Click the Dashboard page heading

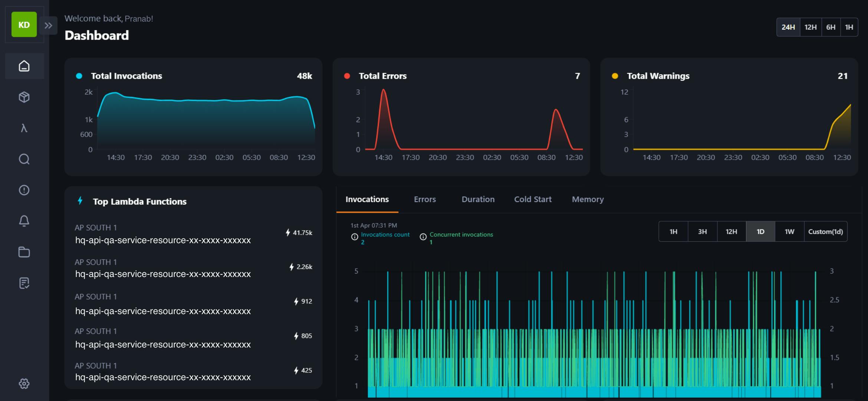[x=97, y=35]
